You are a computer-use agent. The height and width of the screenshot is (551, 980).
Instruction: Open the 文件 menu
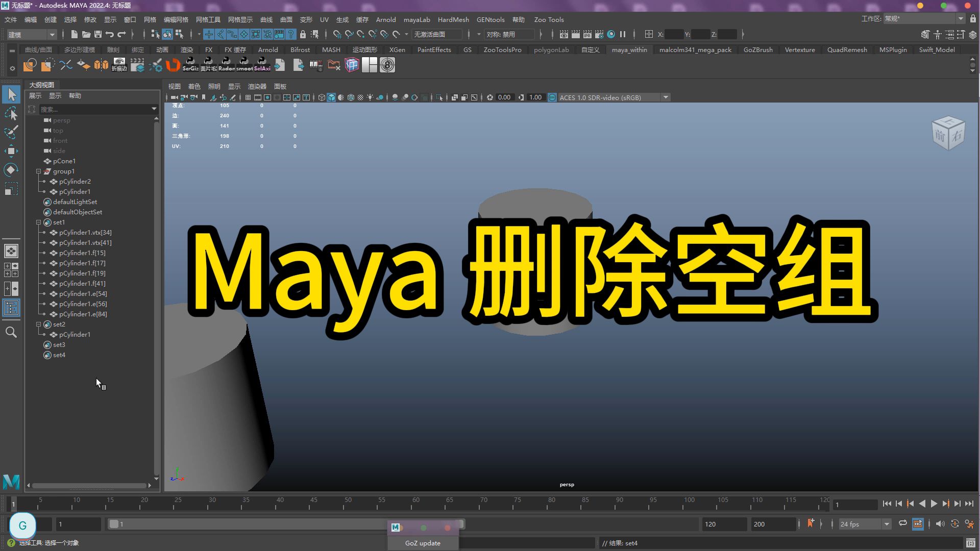click(11, 19)
